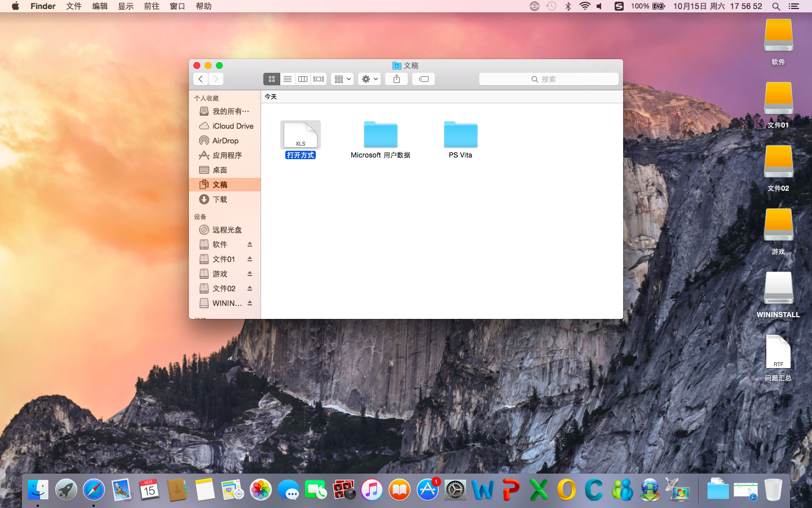
Task: Open 下载 in the sidebar
Action: click(224, 199)
